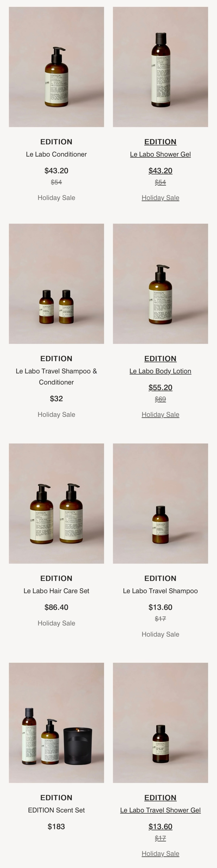Open the Le Labo Hair Care Set image
The image size is (217, 868).
[x=56, y=503]
